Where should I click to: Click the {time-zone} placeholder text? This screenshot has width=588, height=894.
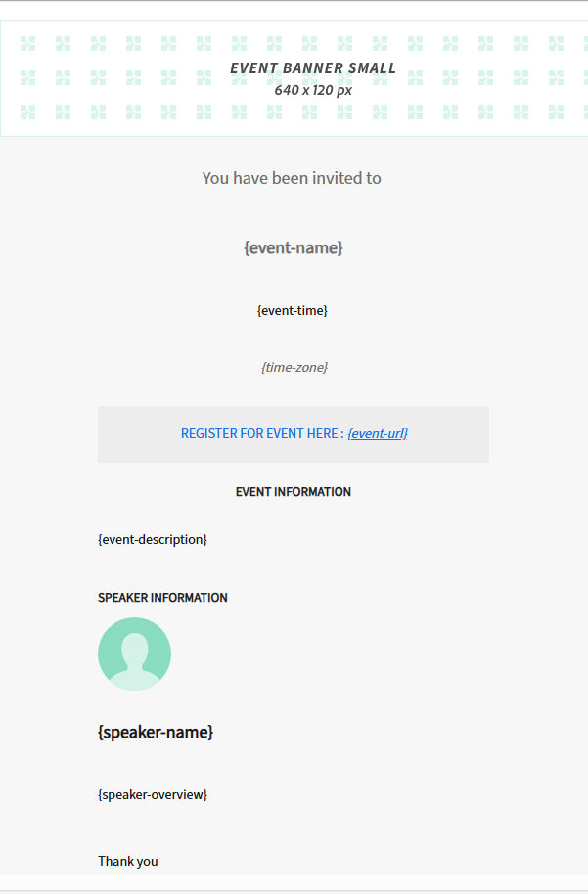294,367
